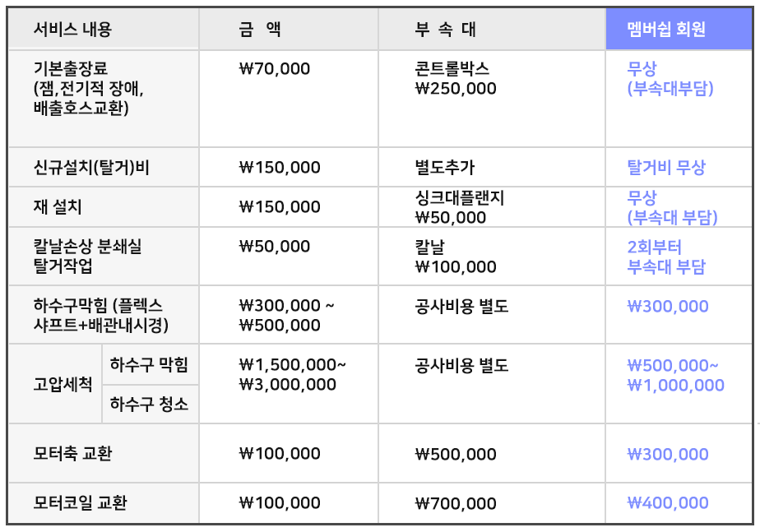Select the 하수구막힘 플렉스 샤프트 row label

click(101, 315)
